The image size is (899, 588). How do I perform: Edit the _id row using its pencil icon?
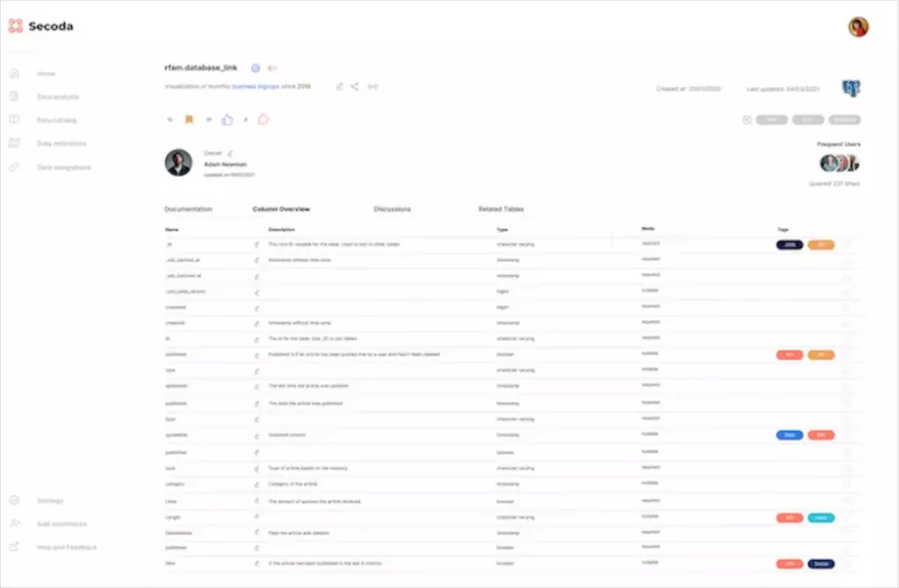(257, 245)
